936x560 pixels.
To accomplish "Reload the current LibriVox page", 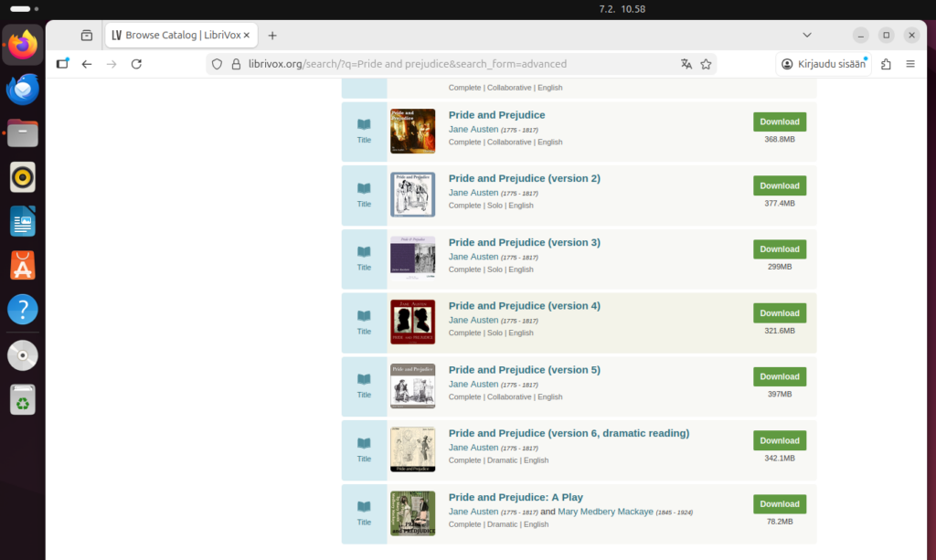I will coord(136,64).
